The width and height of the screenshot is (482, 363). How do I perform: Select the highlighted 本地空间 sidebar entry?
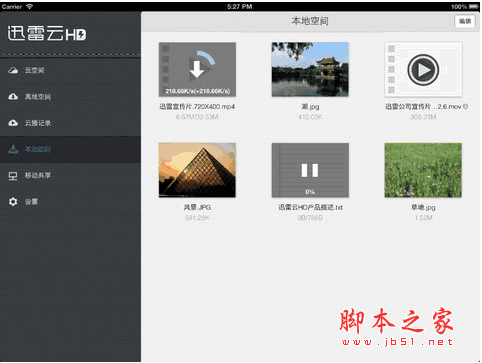click(x=70, y=149)
